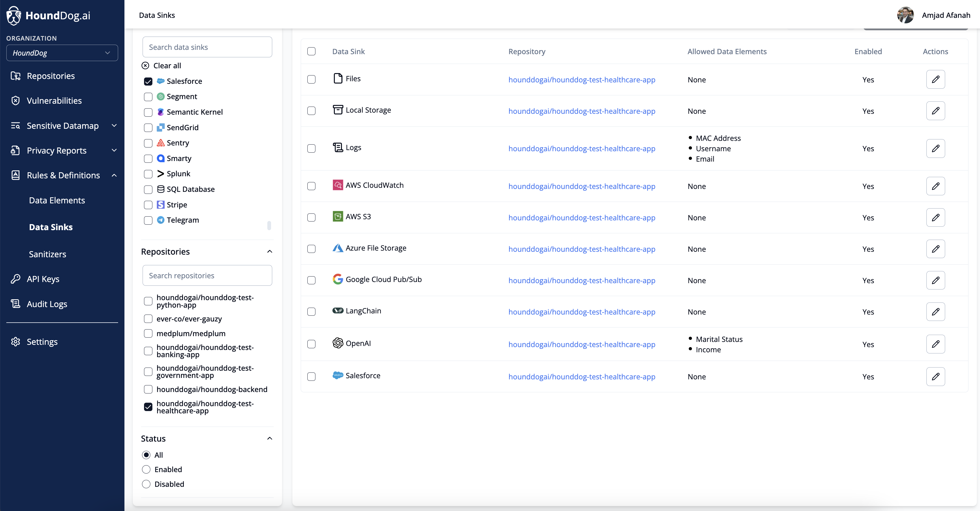Image resolution: width=980 pixels, height=511 pixels.
Task: Collapse the Repositories filter section
Action: point(269,251)
